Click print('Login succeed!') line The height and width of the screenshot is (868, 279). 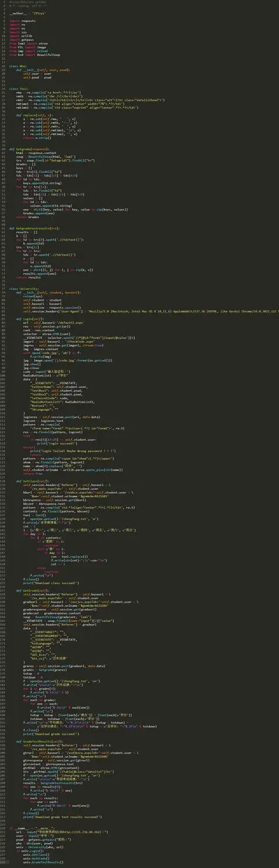point(57,444)
